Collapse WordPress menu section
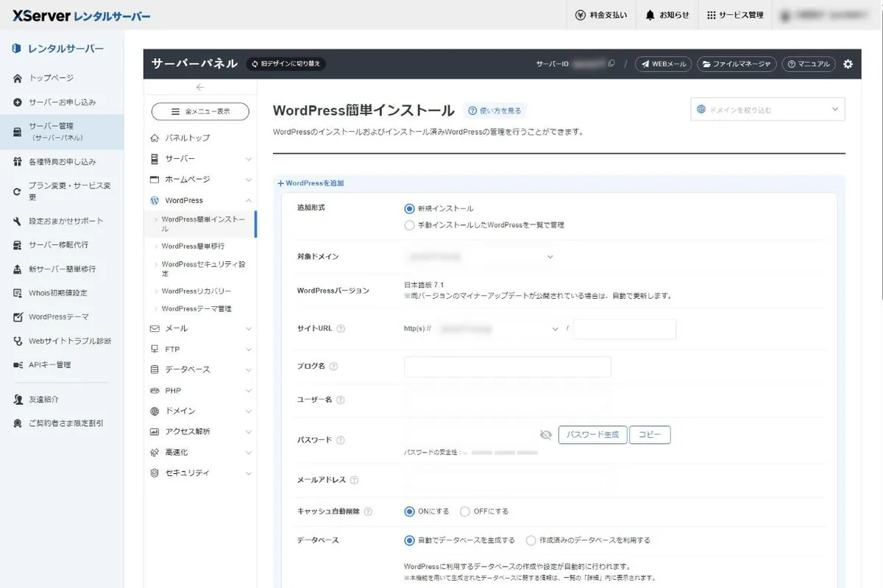 tap(200, 200)
